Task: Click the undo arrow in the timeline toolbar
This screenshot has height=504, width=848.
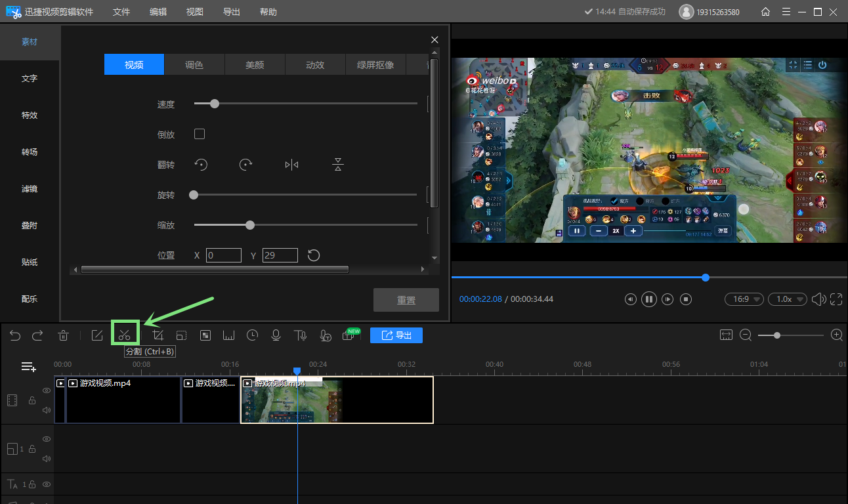Action: (15, 335)
